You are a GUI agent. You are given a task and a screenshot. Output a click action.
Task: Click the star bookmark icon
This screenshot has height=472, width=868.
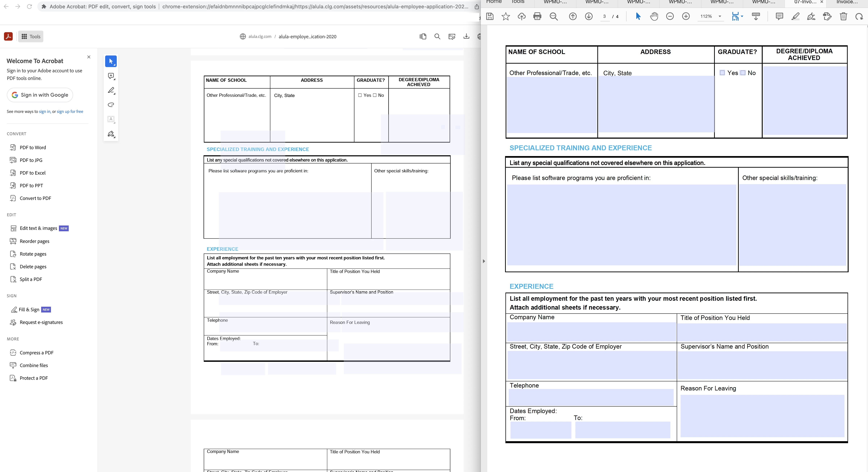click(x=505, y=16)
